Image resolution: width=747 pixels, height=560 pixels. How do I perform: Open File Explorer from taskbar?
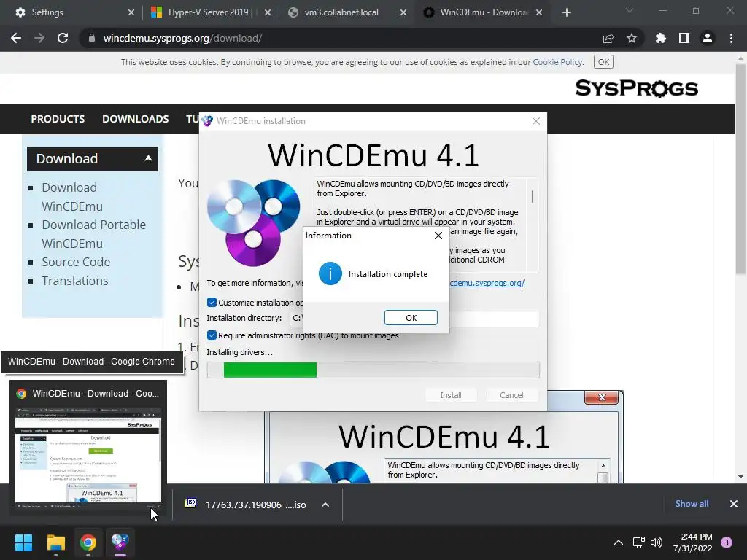pyautogui.click(x=55, y=542)
